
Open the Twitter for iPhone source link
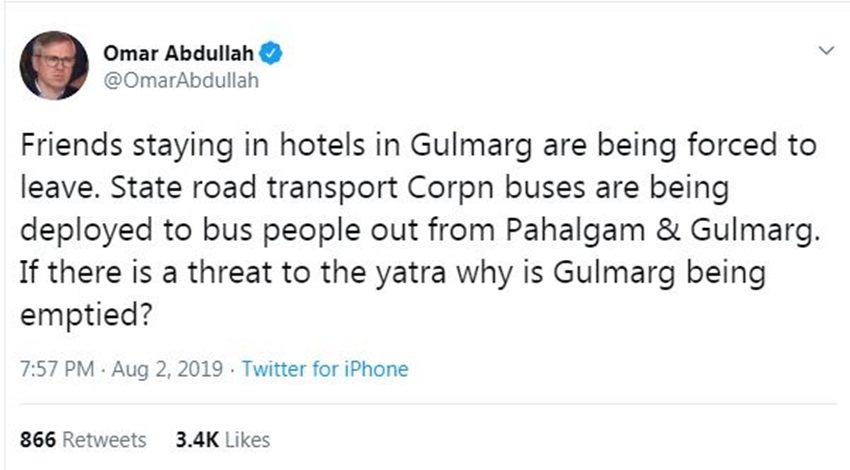coord(325,369)
